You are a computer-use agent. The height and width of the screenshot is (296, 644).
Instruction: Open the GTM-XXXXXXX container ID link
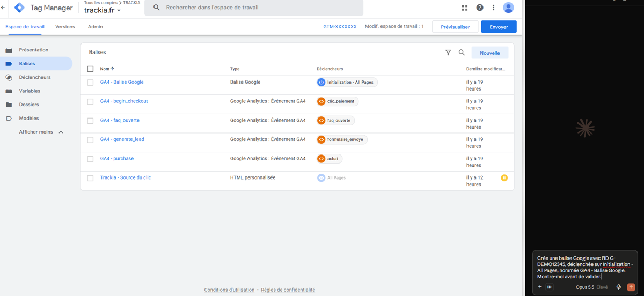click(x=340, y=27)
